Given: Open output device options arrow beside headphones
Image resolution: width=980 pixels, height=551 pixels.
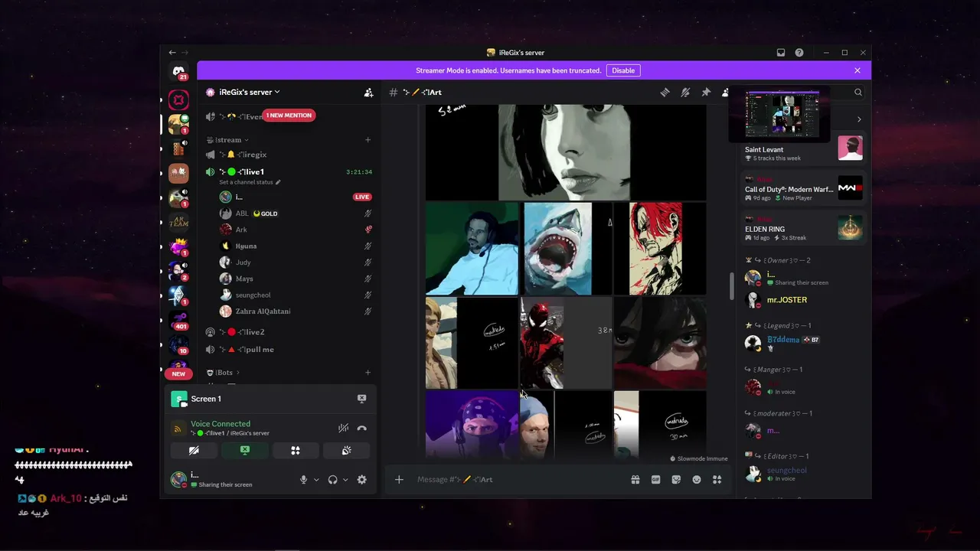Looking at the screenshot, I should pos(345,480).
